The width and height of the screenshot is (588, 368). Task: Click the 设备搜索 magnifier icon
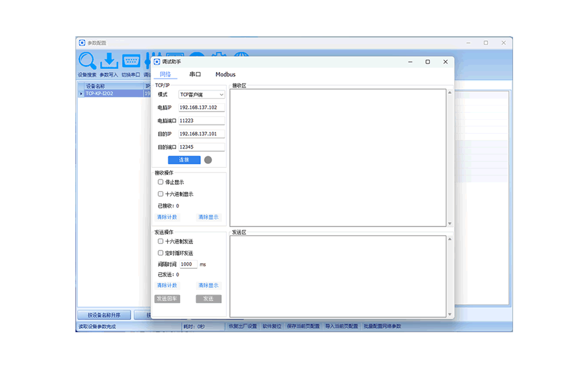[87, 61]
